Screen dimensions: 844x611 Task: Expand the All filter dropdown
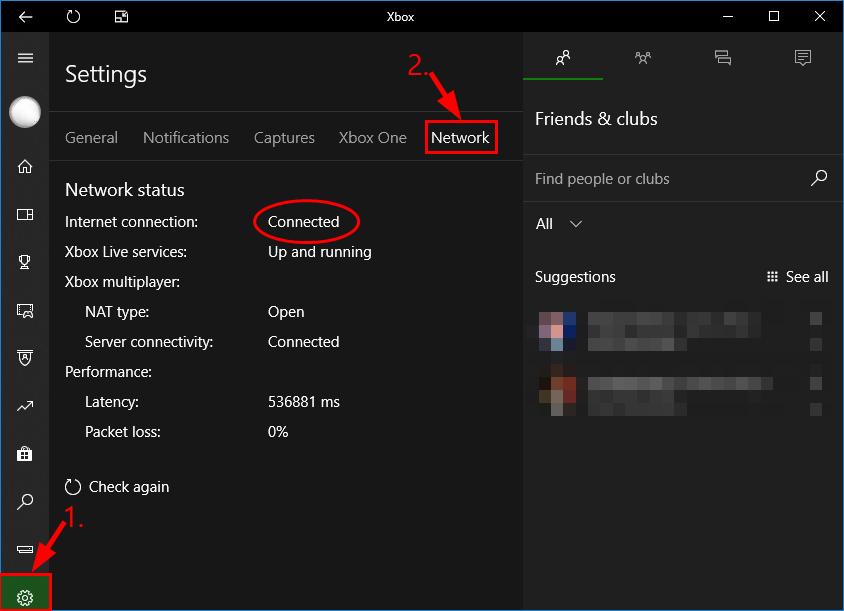click(557, 224)
